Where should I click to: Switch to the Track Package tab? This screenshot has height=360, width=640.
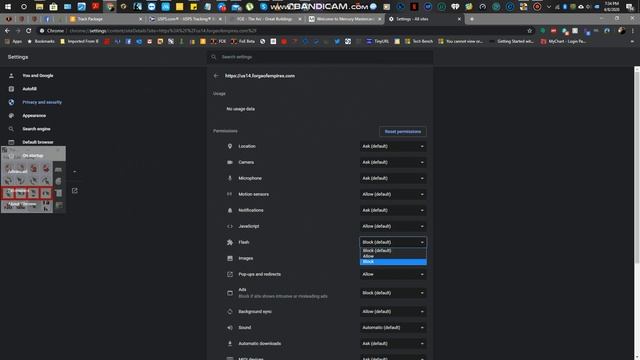click(106, 19)
